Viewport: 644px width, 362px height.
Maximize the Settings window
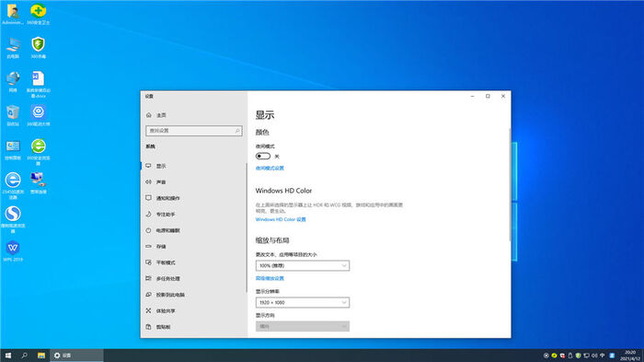[x=488, y=97]
